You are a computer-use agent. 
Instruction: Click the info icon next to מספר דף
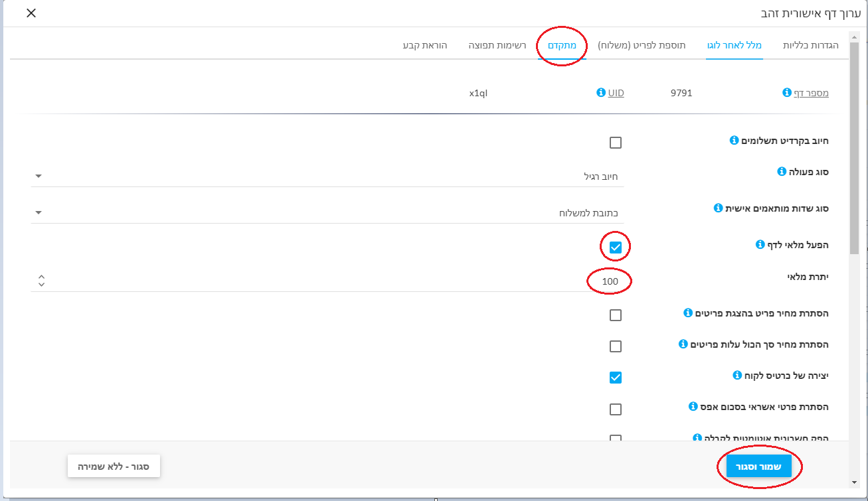pyautogui.click(x=787, y=93)
